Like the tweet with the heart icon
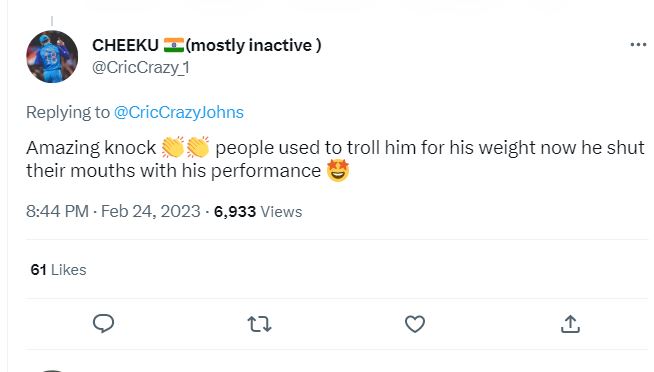The height and width of the screenshot is (372, 654). (x=415, y=324)
